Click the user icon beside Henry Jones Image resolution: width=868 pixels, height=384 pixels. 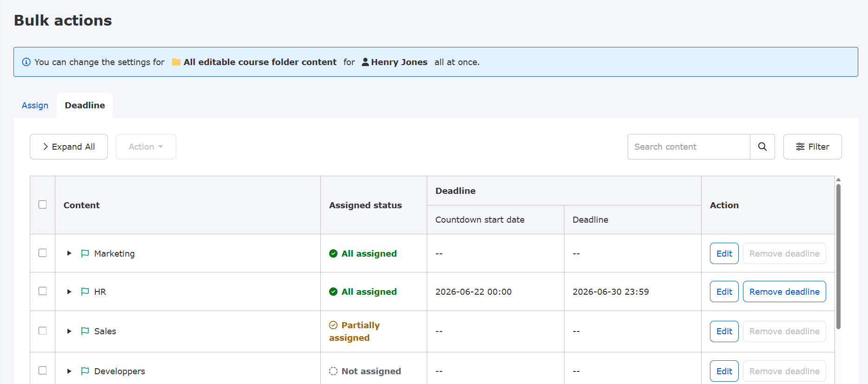pyautogui.click(x=365, y=62)
